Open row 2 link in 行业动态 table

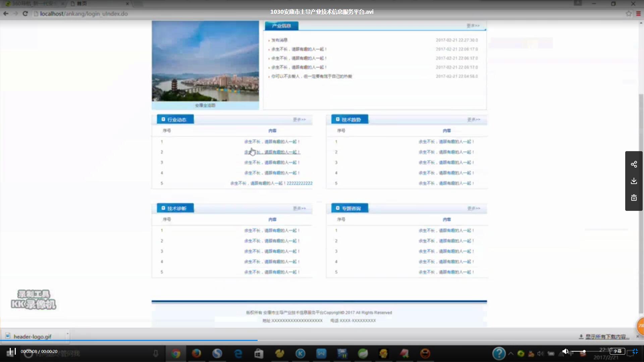point(272,152)
